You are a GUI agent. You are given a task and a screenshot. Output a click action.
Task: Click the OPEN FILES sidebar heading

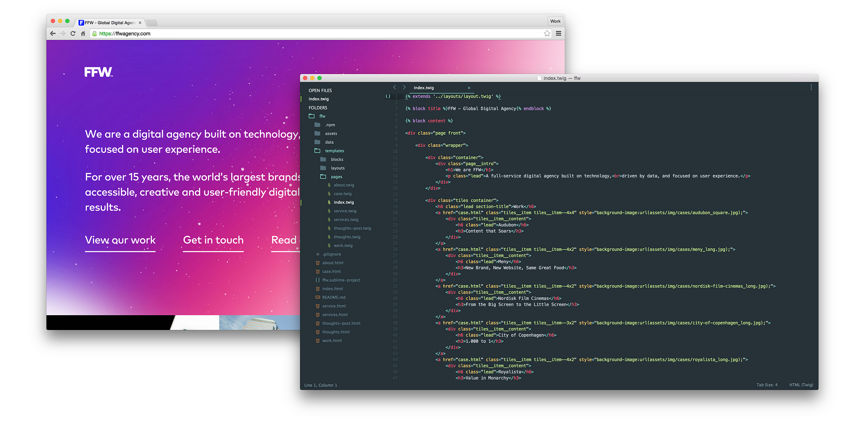tap(320, 91)
